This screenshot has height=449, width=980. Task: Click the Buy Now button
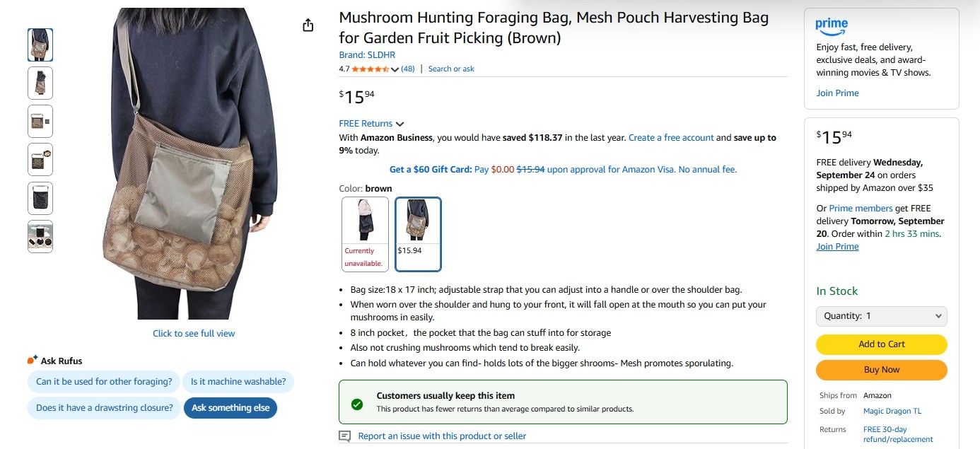coord(881,370)
